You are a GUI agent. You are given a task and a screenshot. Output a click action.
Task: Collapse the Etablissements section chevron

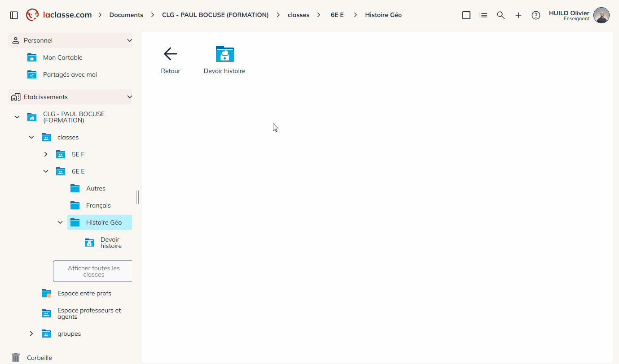click(130, 97)
